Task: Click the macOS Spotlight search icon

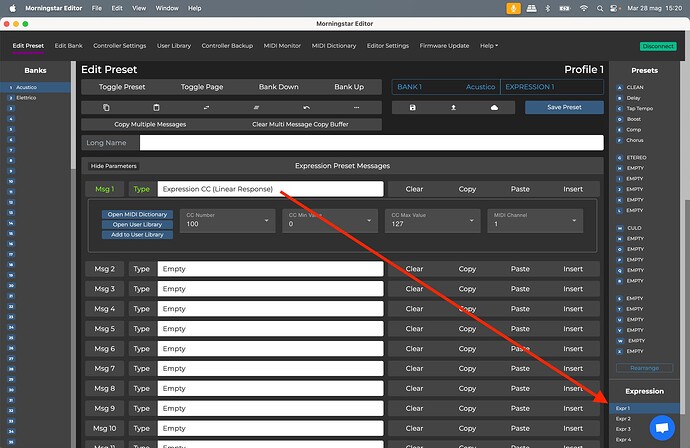Action: click(x=600, y=8)
